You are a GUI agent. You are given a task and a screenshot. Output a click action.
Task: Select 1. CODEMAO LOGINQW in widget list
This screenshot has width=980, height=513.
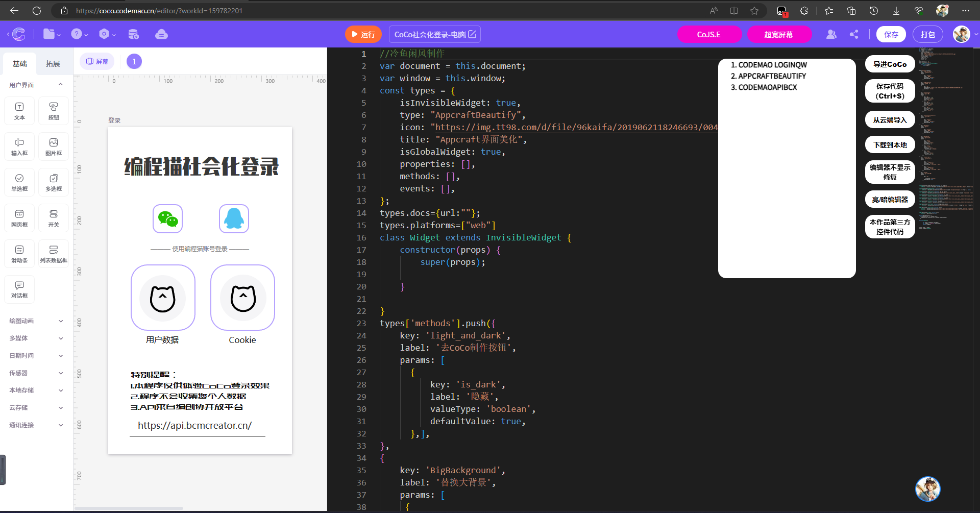(769, 65)
